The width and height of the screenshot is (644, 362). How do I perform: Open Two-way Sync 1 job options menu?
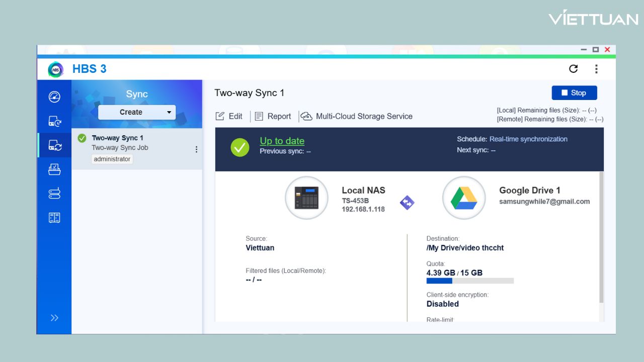coord(196,149)
